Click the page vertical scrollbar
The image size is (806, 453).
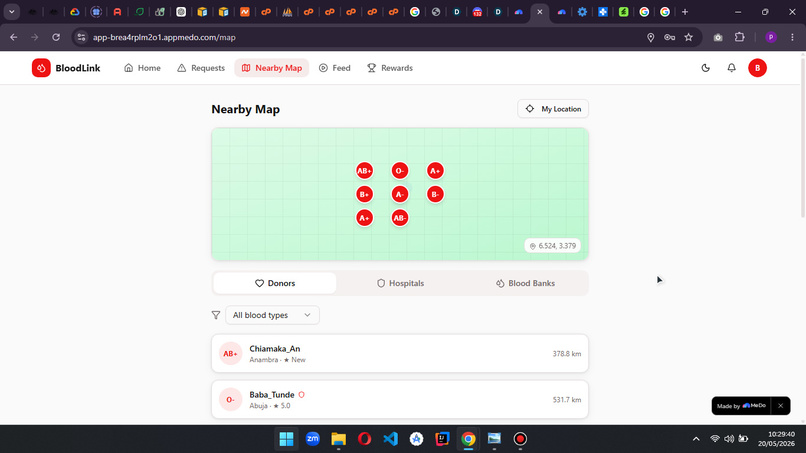pos(802,139)
